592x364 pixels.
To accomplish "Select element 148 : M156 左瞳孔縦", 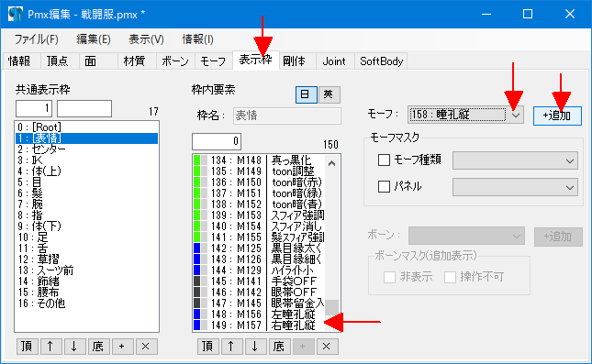I will click(x=259, y=314).
